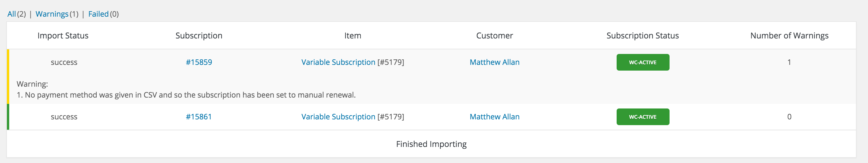Click WC-ACTIVE status badge for subscription #15861
The width and height of the screenshot is (868, 163).
[643, 117]
